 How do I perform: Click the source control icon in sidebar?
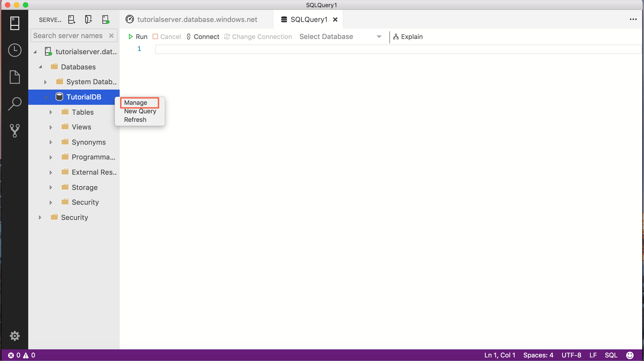click(14, 130)
